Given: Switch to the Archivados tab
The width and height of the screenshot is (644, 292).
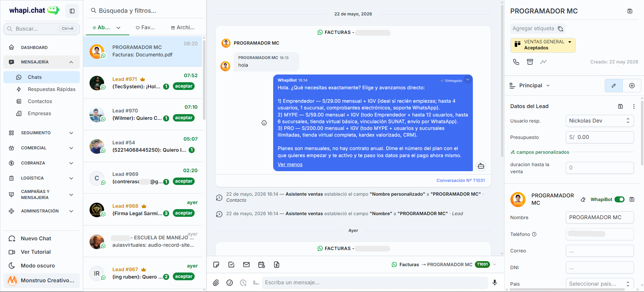Looking at the screenshot, I should [183, 28].
